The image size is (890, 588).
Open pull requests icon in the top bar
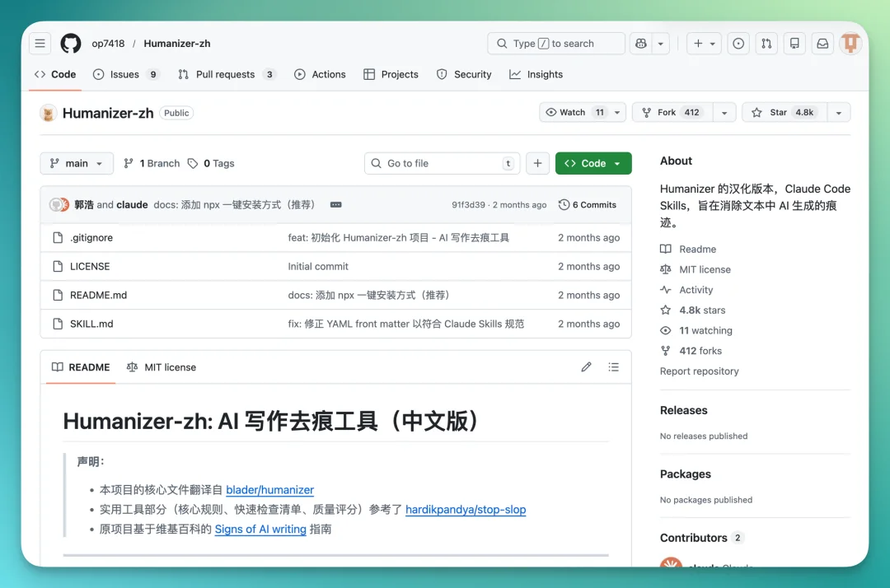click(766, 43)
